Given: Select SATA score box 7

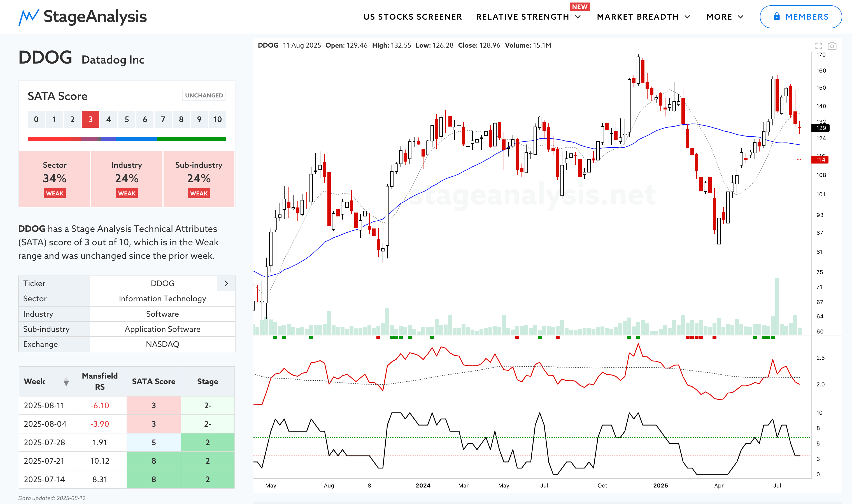Looking at the screenshot, I should (163, 119).
